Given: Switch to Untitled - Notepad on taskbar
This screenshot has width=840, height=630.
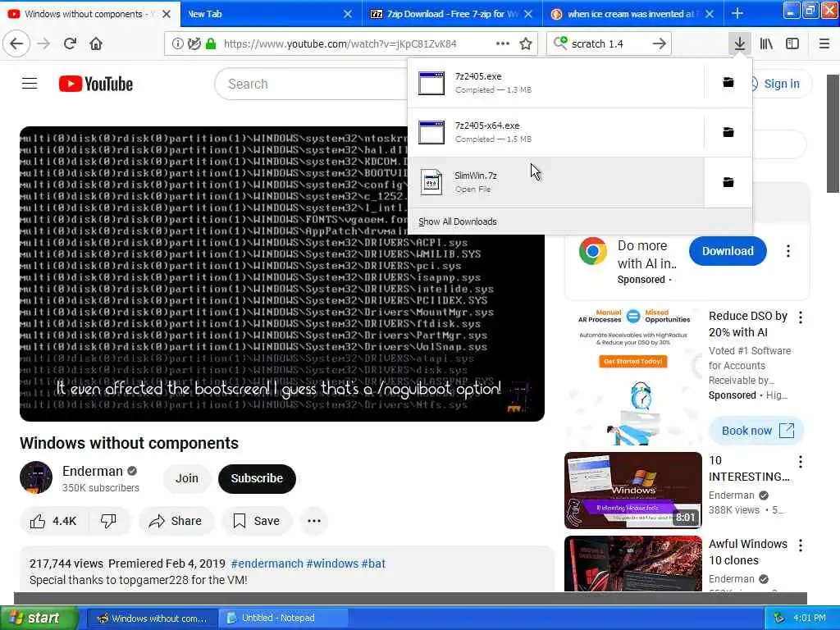Looking at the screenshot, I should click(284, 618).
